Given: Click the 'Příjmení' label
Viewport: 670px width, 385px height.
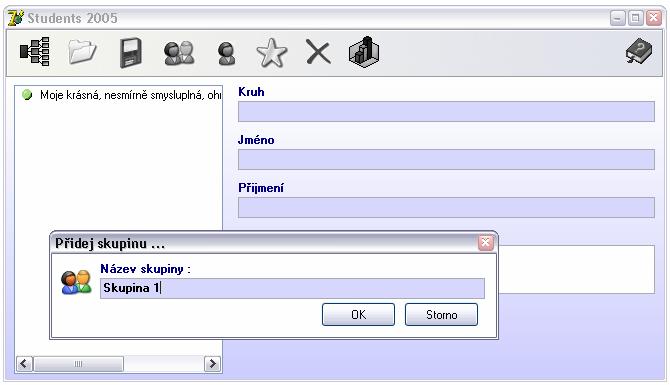Looking at the screenshot, I should point(261,188).
